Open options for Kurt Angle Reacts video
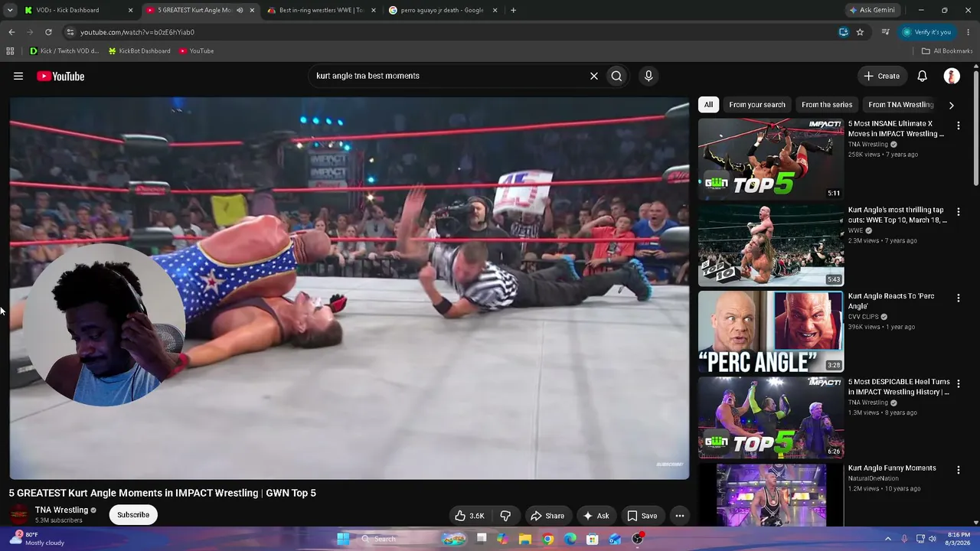This screenshot has width=980, height=551. pos(958,298)
